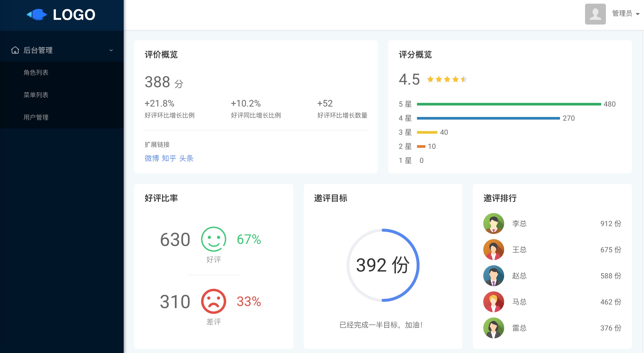
Task: Click 赵总's blue avatar icon
Action: pos(493,276)
